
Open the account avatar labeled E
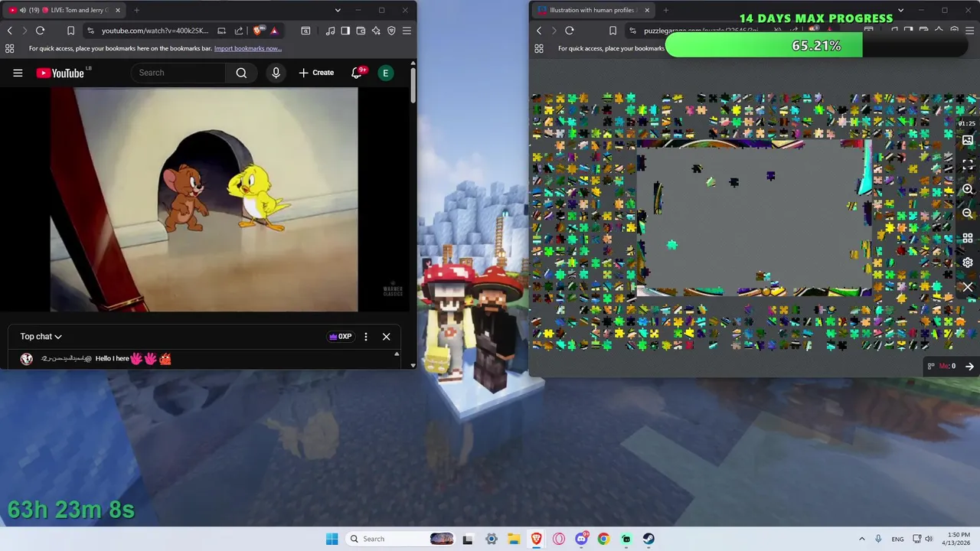click(386, 73)
